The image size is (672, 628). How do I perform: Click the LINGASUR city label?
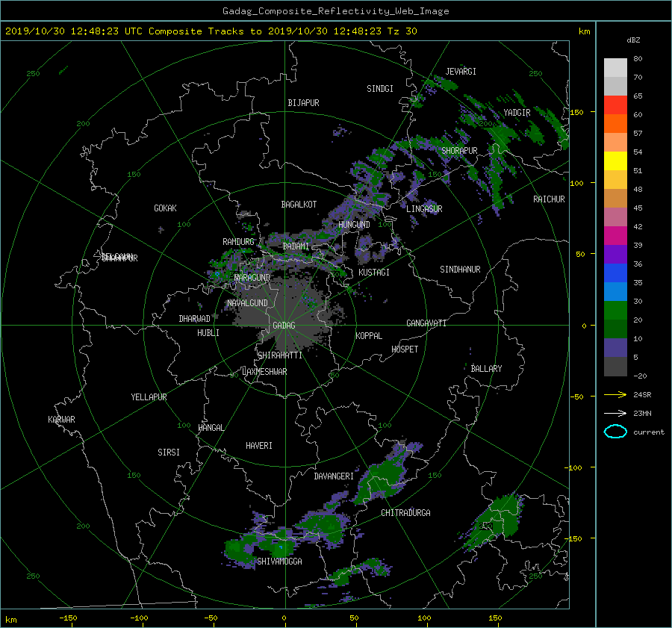tap(424, 209)
